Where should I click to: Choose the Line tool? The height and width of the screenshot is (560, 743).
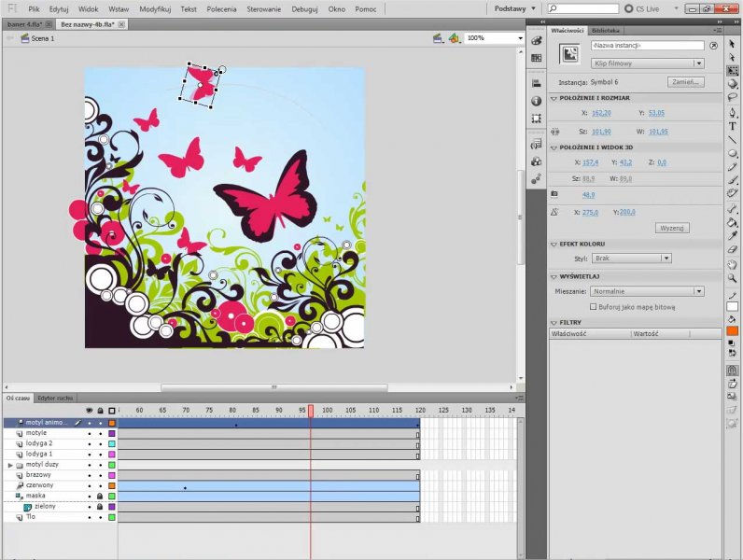(733, 140)
